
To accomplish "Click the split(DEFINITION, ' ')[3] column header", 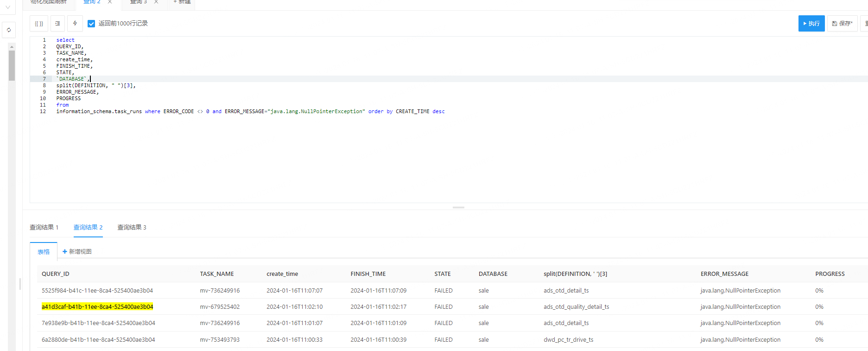I will (575, 274).
